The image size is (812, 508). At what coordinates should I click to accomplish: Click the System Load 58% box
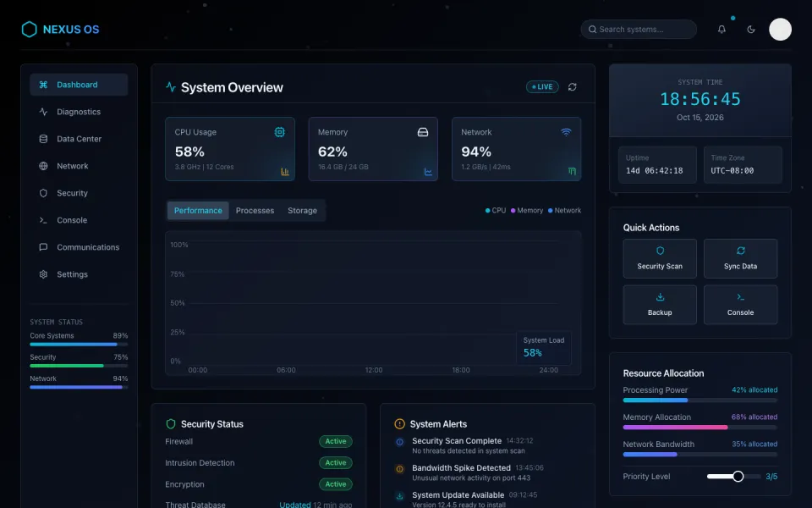click(544, 348)
